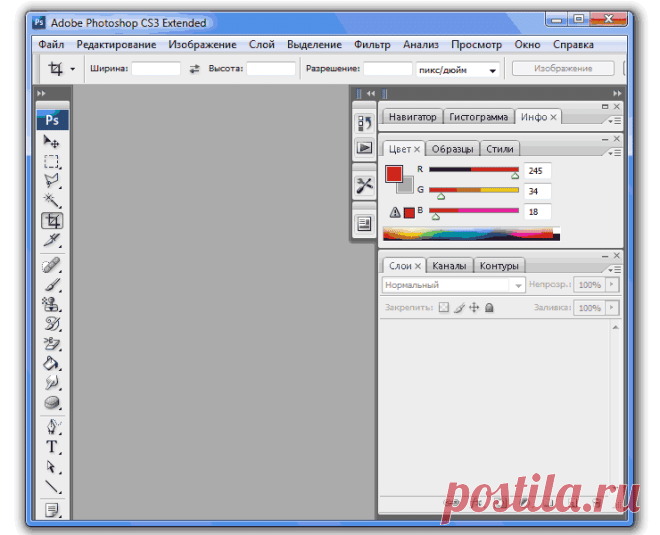Viewport: 660px width, 535px height.
Task: Select the Clone Stamp tool
Action: coord(52,304)
